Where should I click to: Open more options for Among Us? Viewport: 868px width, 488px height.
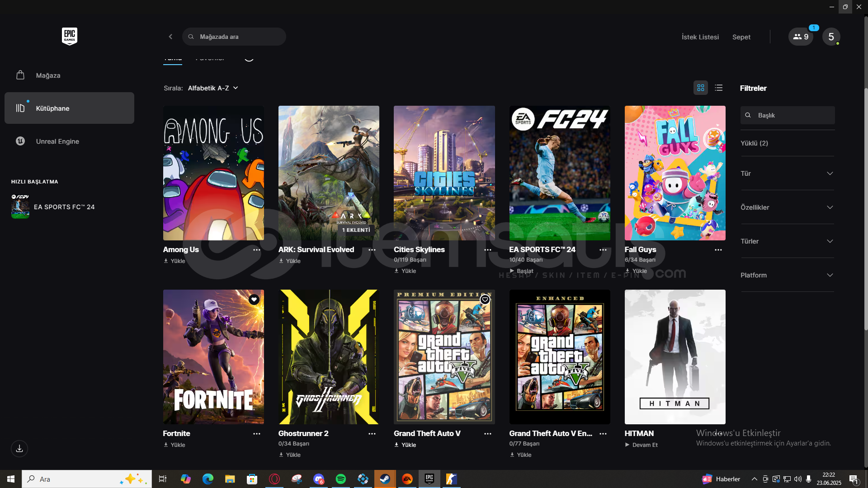click(257, 249)
